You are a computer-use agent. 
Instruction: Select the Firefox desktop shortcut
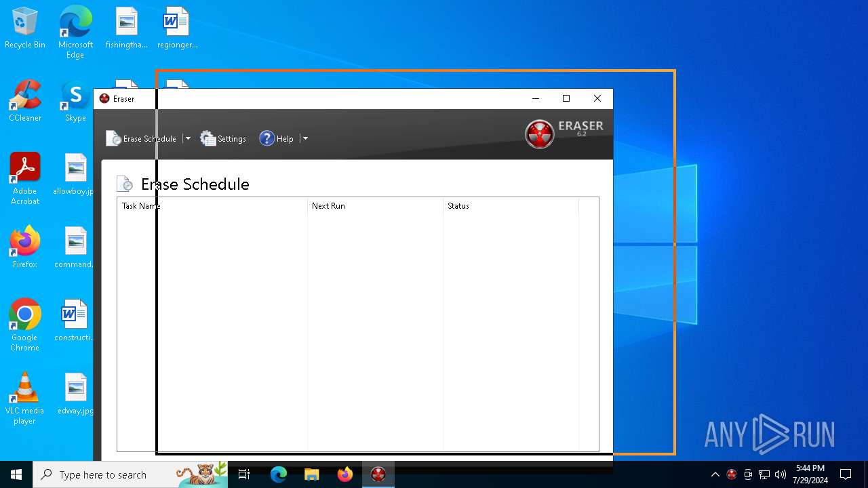click(25, 248)
